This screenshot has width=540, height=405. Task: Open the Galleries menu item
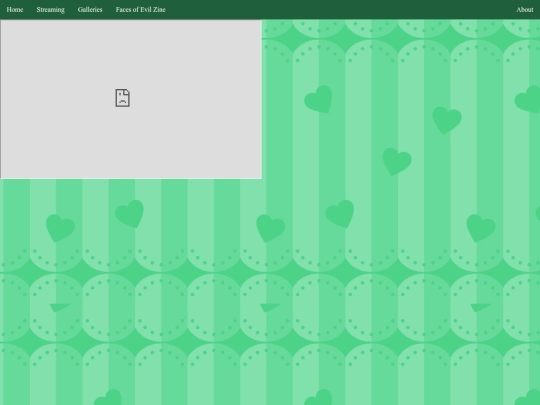(x=90, y=10)
